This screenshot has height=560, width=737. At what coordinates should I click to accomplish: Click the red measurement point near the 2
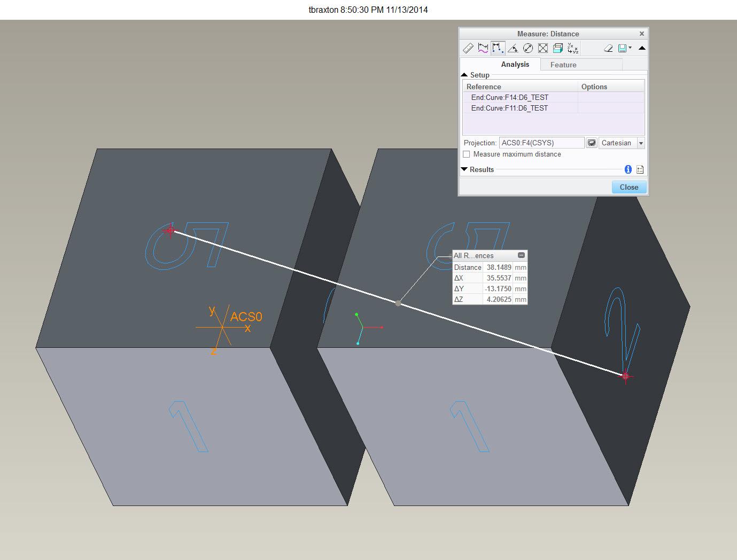625,376
